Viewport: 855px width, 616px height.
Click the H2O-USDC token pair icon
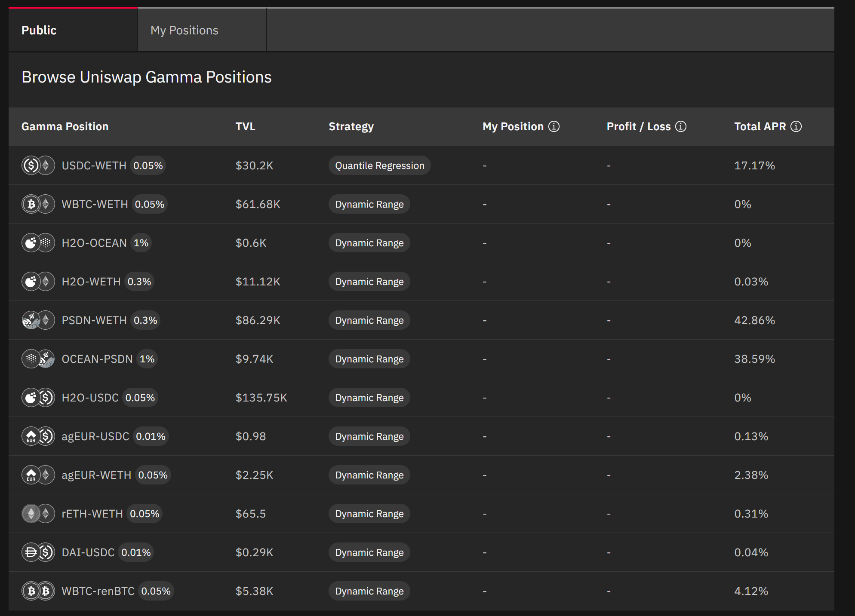38,398
